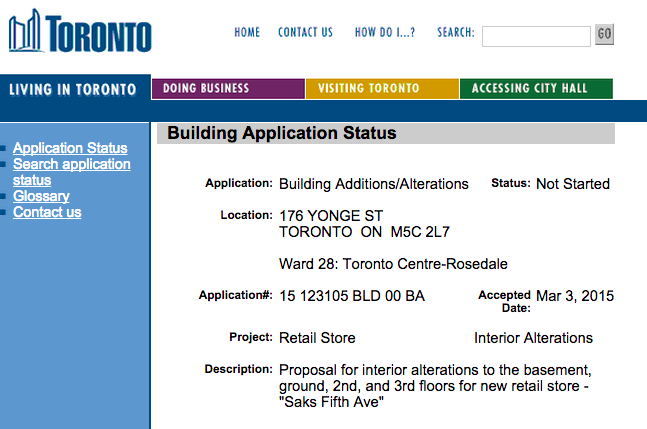
Task: Click the Interior Alterations text
Action: coord(533,338)
